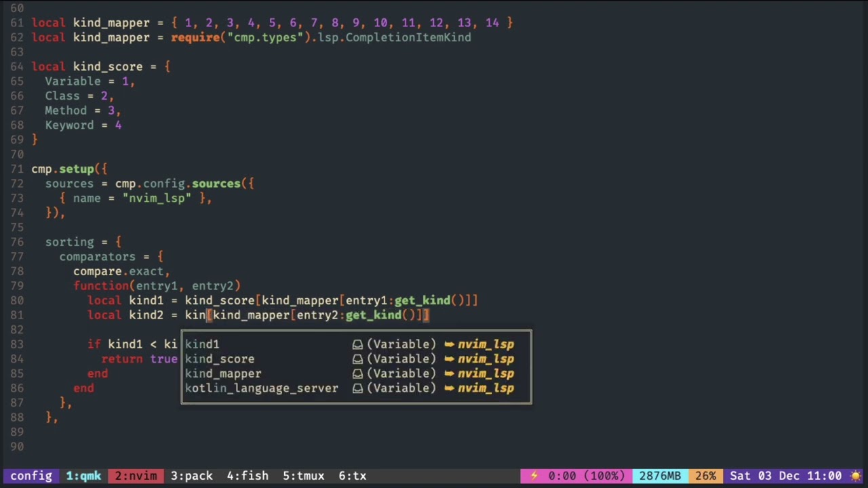868x488 pixels.
Task: Click the 26% CPU indicator
Action: click(x=705, y=476)
